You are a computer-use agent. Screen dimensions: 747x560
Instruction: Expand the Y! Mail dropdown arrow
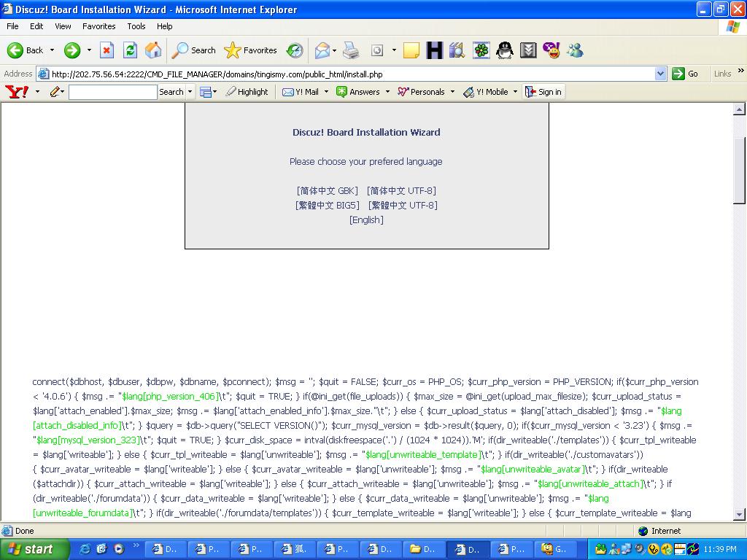click(326, 91)
